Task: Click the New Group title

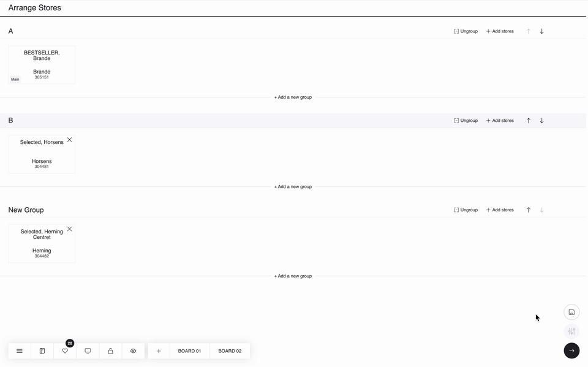Action: point(26,210)
